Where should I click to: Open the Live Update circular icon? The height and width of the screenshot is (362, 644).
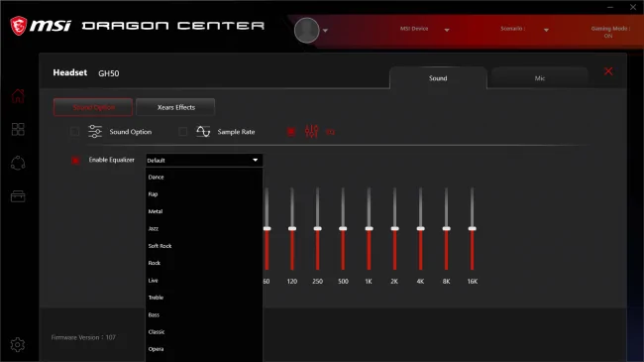coord(18,164)
